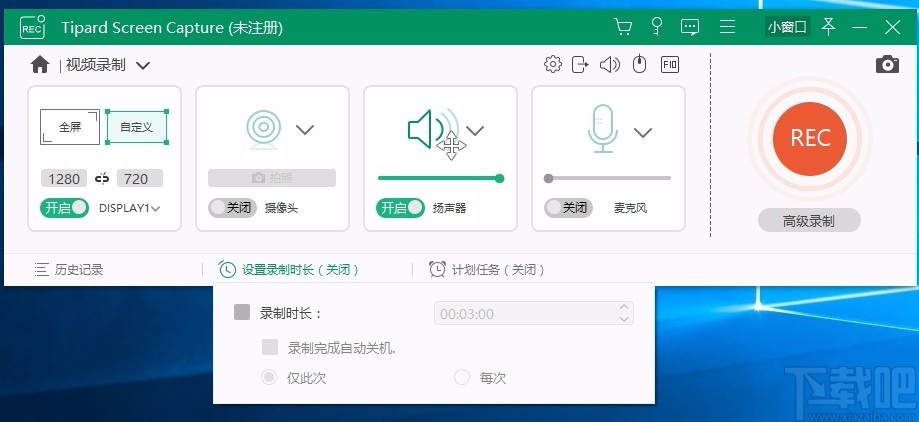Open mouse settings icon
This screenshot has height=422, width=919.
[x=639, y=64]
